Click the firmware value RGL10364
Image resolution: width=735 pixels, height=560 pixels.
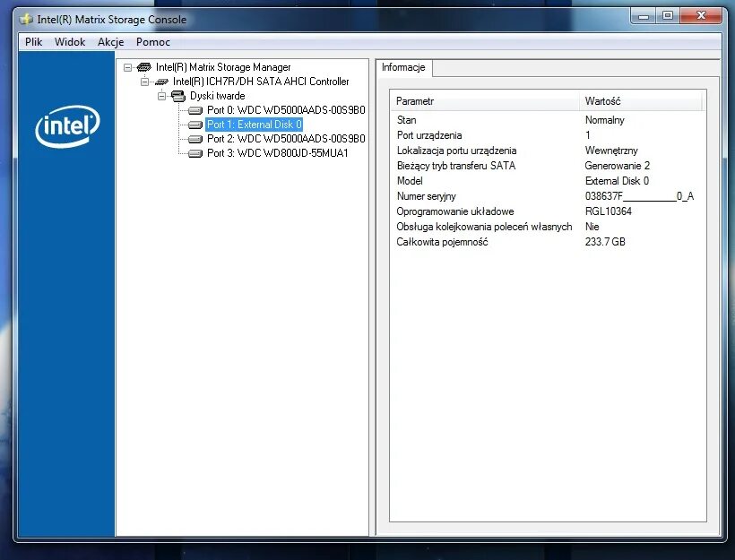pyautogui.click(x=609, y=211)
